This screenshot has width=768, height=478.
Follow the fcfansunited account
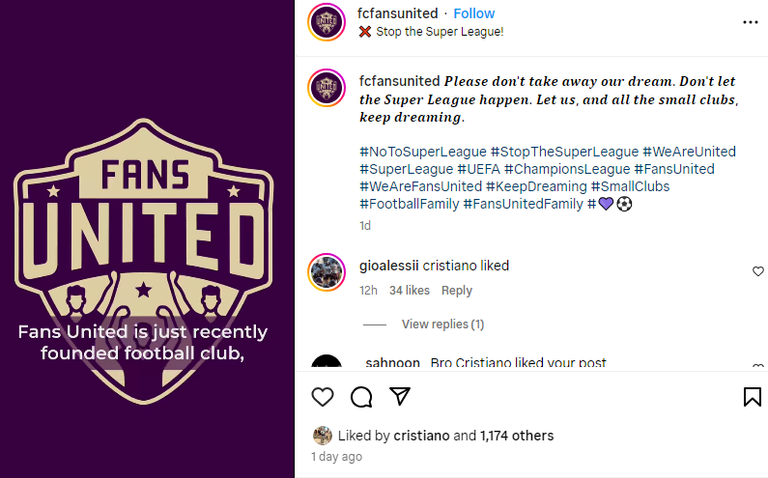pyautogui.click(x=474, y=13)
